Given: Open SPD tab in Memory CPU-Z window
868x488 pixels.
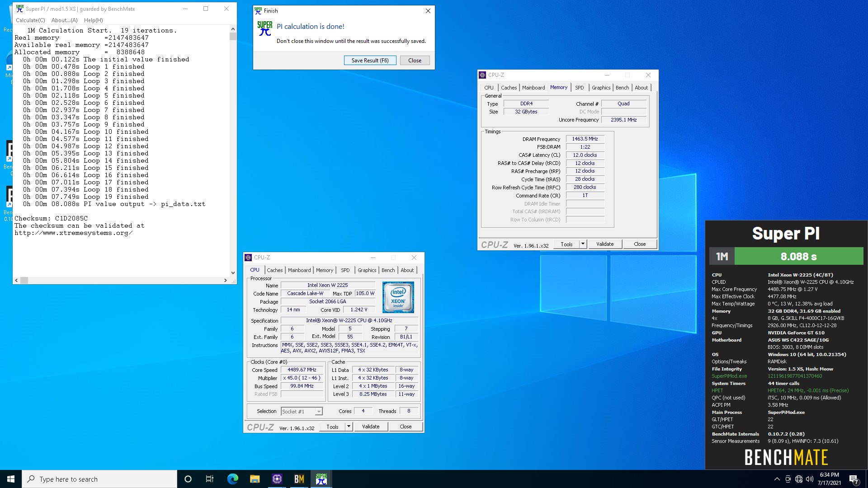Looking at the screenshot, I should point(579,88).
